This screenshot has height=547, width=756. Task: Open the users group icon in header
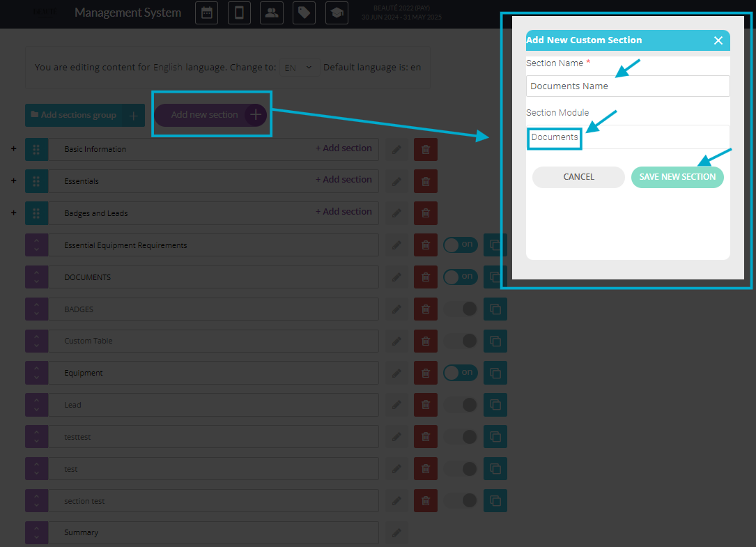point(271,13)
